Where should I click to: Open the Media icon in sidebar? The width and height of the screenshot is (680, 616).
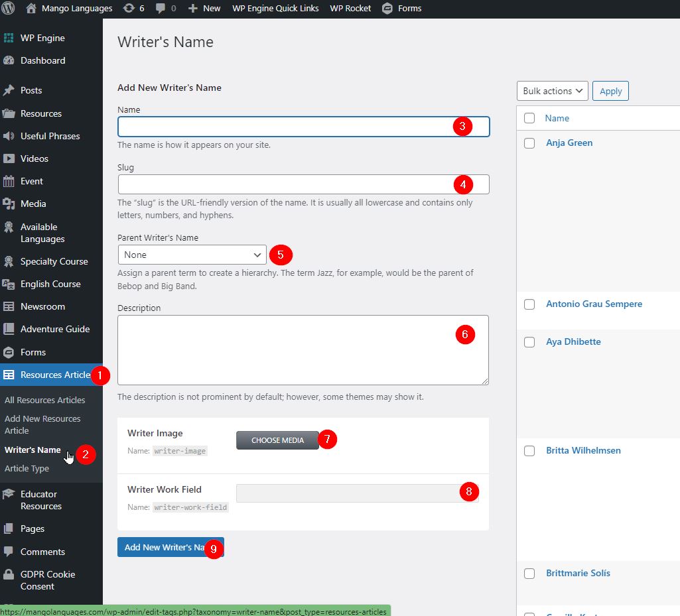point(9,204)
